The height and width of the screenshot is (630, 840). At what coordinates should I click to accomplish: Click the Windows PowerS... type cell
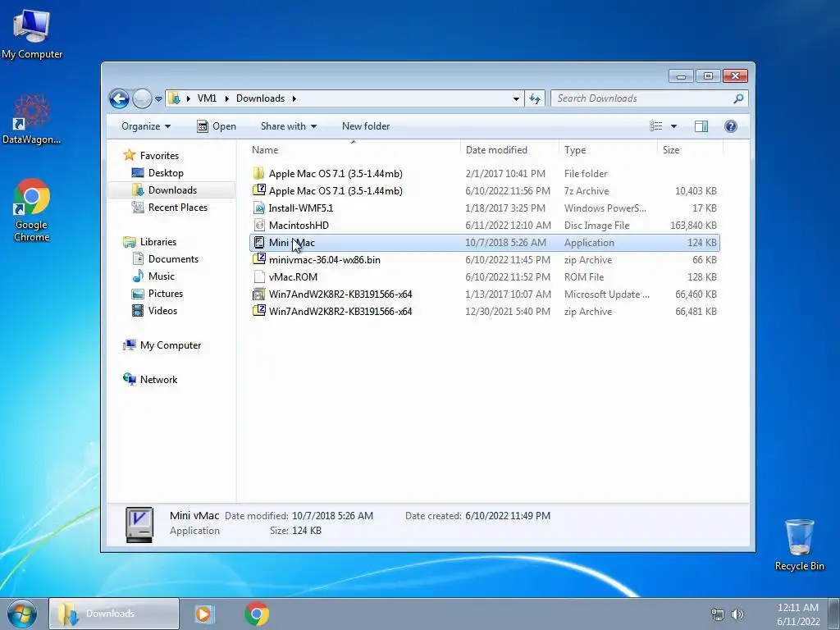[x=605, y=208]
